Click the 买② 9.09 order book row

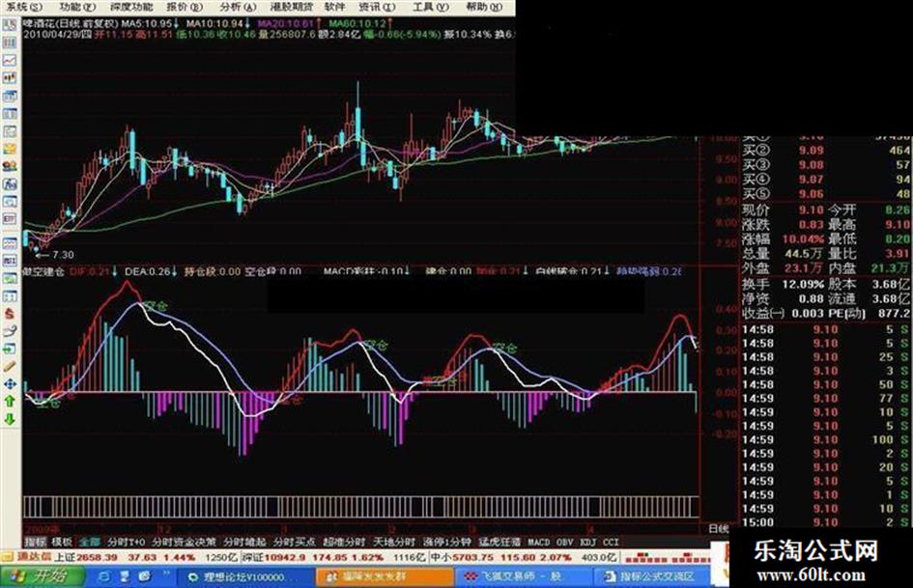click(826, 151)
